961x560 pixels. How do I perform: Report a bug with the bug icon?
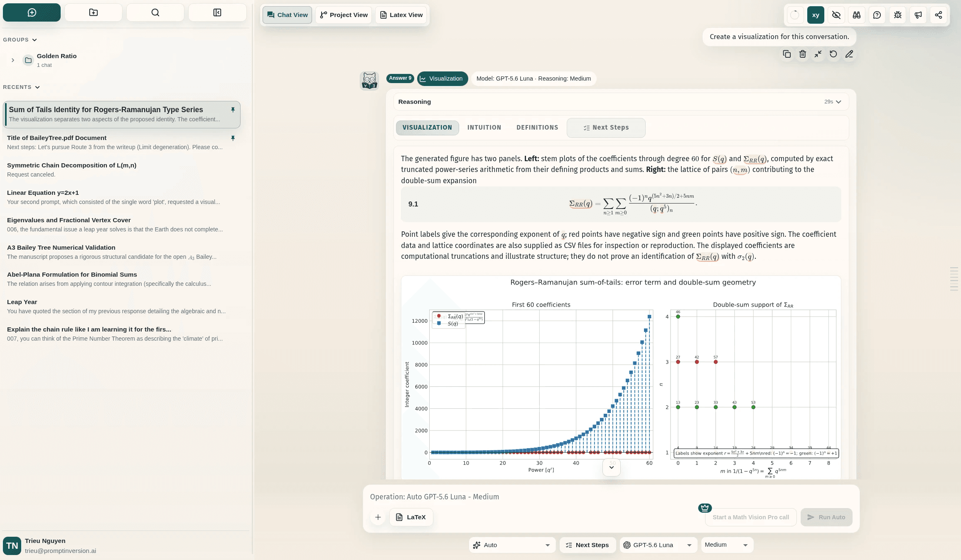coord(898,15)
